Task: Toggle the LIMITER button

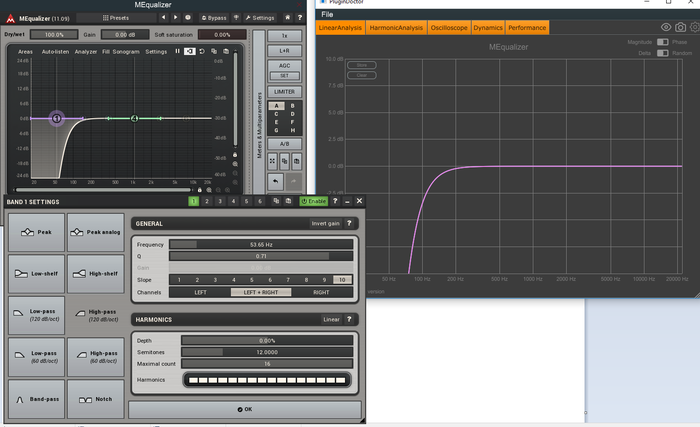Action: pos(284,92)
